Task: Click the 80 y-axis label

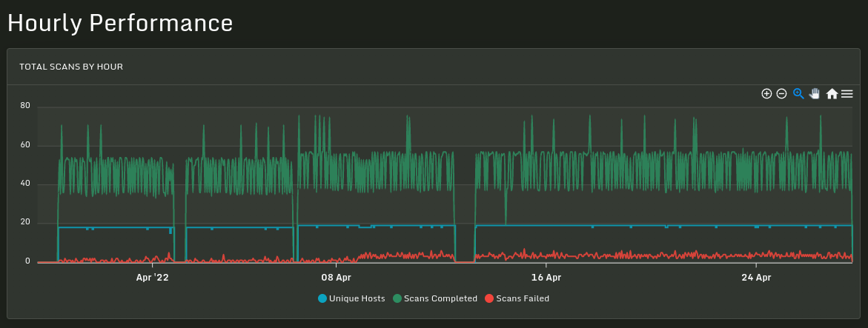Action: pyautogui.click(x=25, y=106)
